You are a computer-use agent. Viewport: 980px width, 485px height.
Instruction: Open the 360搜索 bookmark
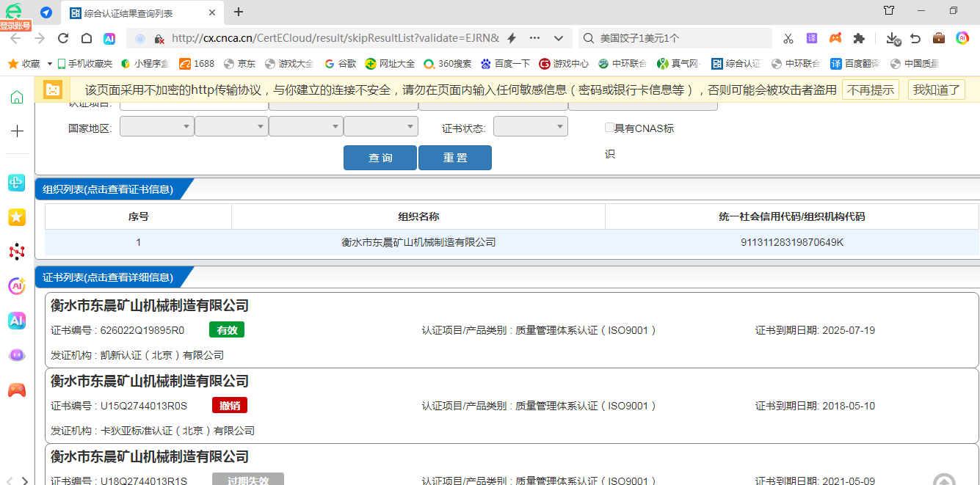click(x=448, y=64)
